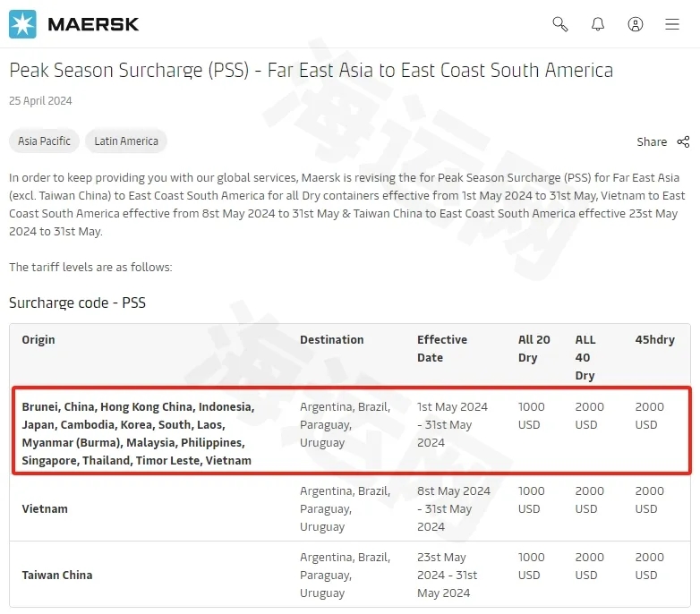The image size is (700, 614).
Task: Click the Origin column header
Action: tap(38, 339)
